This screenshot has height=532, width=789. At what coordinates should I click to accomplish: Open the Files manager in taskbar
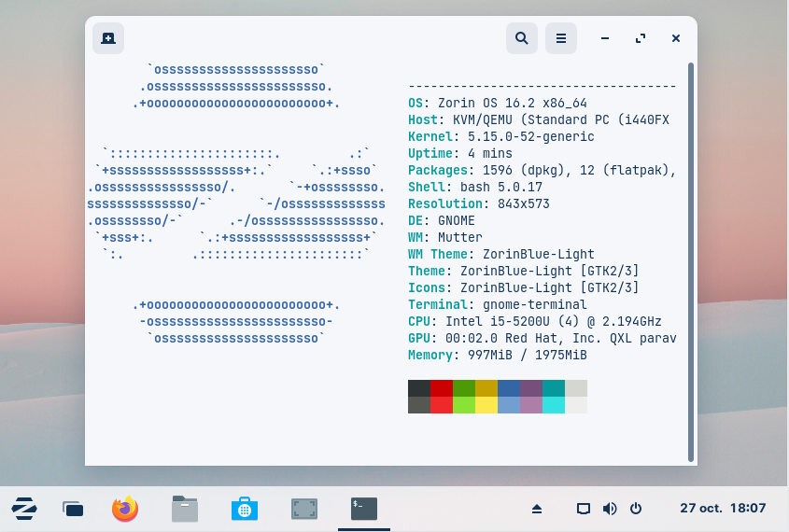click(x=185, y=509)
